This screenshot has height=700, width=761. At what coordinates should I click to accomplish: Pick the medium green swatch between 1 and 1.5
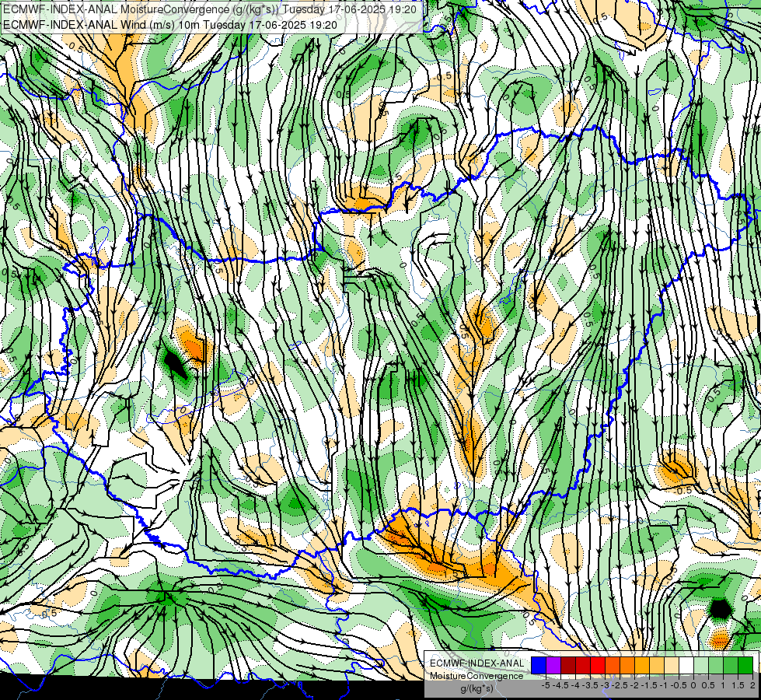click(x=731, y=666)
